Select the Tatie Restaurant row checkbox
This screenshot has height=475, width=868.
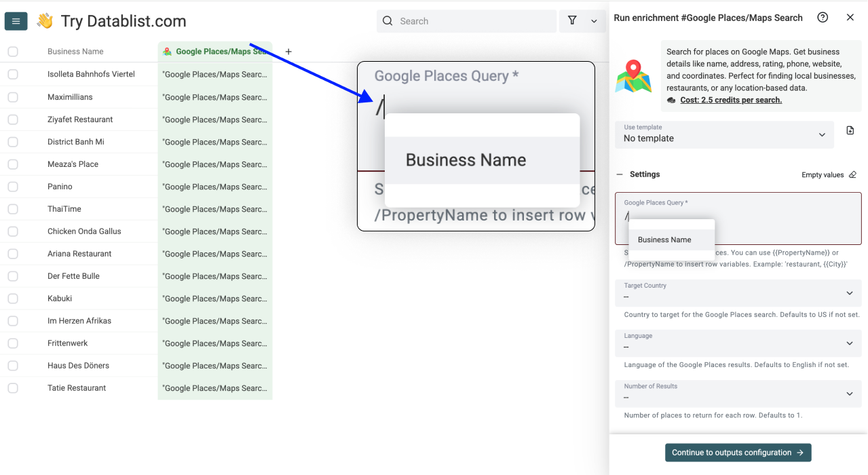[x=13, y=388]
